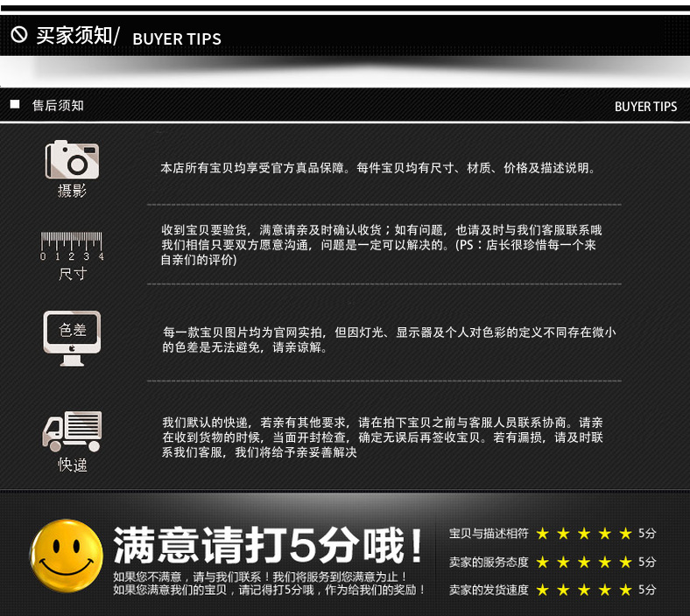Click the line starting 我们相信只要双方愿意沟通
Screen dimensions: 690x616
(378, 245)
